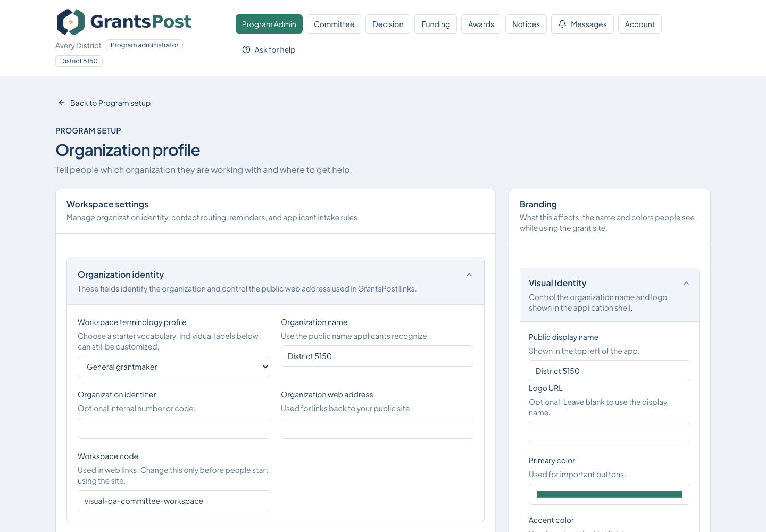Image resolution: width=766 pixels, height=532 pixels.
Task: Open the Funding tab
Action: click(x=436, y=24)
